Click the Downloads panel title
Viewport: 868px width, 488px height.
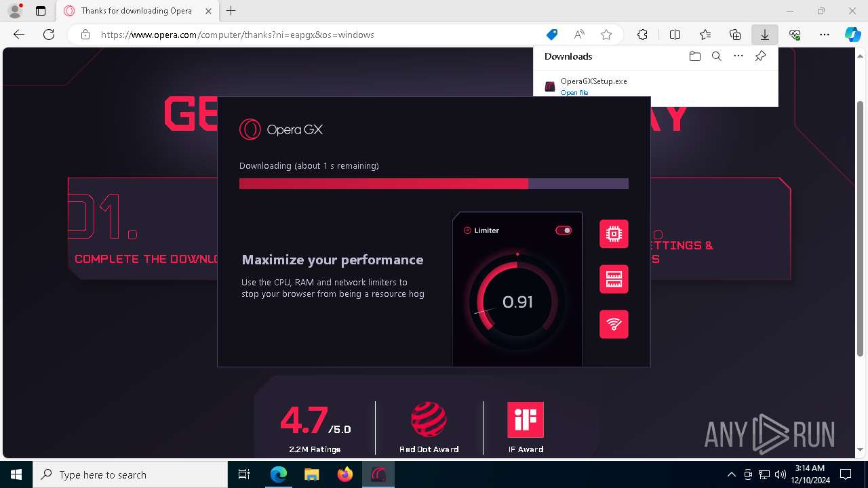click(568, 56)
